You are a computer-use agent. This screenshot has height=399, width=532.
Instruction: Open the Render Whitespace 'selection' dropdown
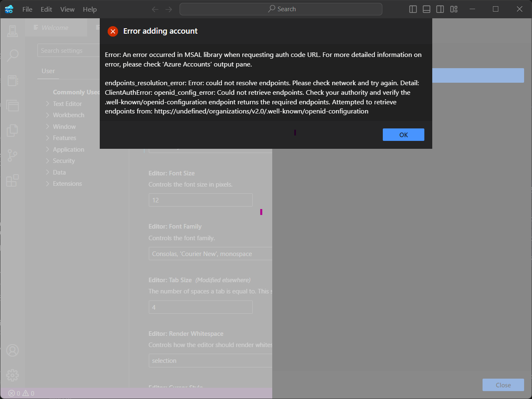click(x=210, y=361)
